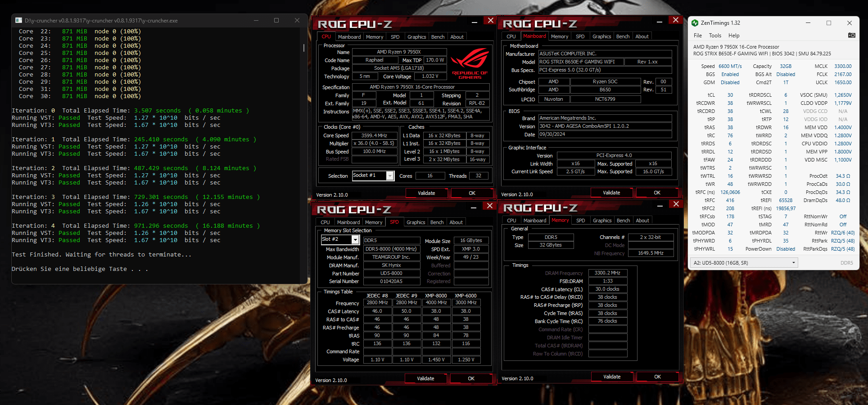The height and width of the screenshot is (405, 868).
Task: Click the NB Frequency 1649.5 MHz field
Action: 651,253
